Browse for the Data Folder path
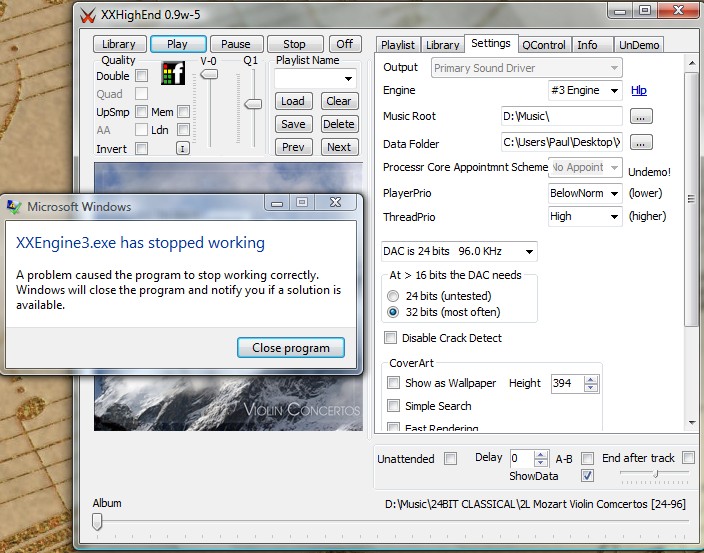Viewport: 704px width, 553px height. (641, 143)
